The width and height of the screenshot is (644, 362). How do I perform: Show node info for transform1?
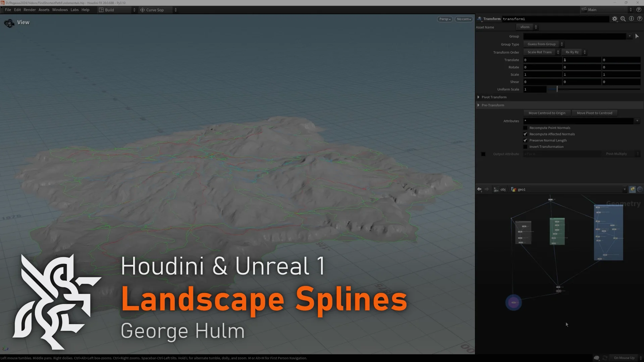coord(631,19)
